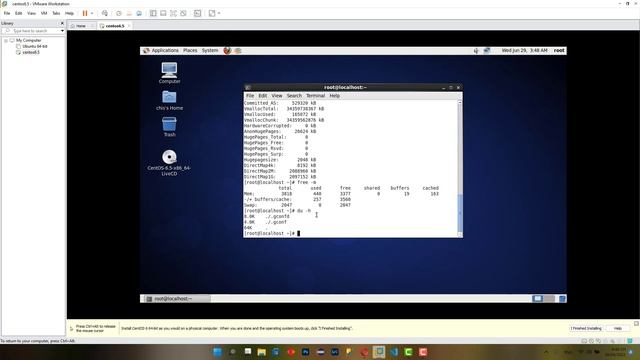The width and height of the screenshot is (640, 360).
Task: Open the terminal Search menu
Action: click(x=294, y=96)
